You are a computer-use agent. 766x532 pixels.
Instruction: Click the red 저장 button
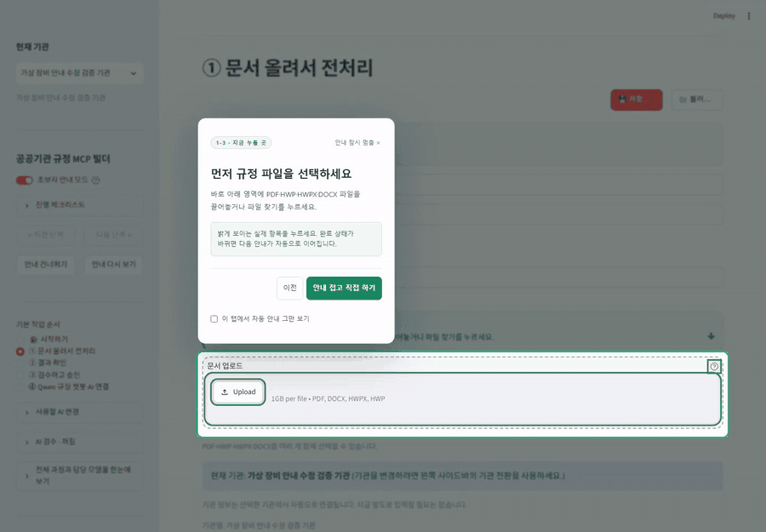pos(636,100)
